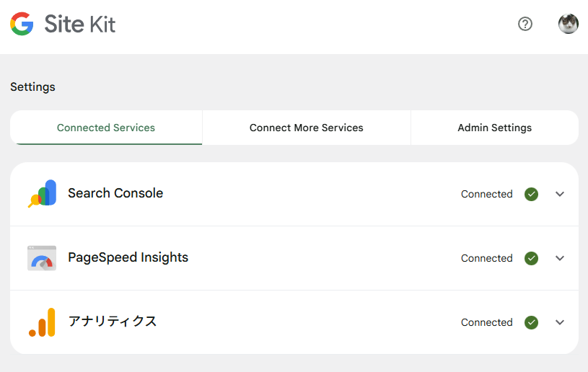588x372 pixels.
Task: Open the user account avatar
Action: [x=569, y=24]
